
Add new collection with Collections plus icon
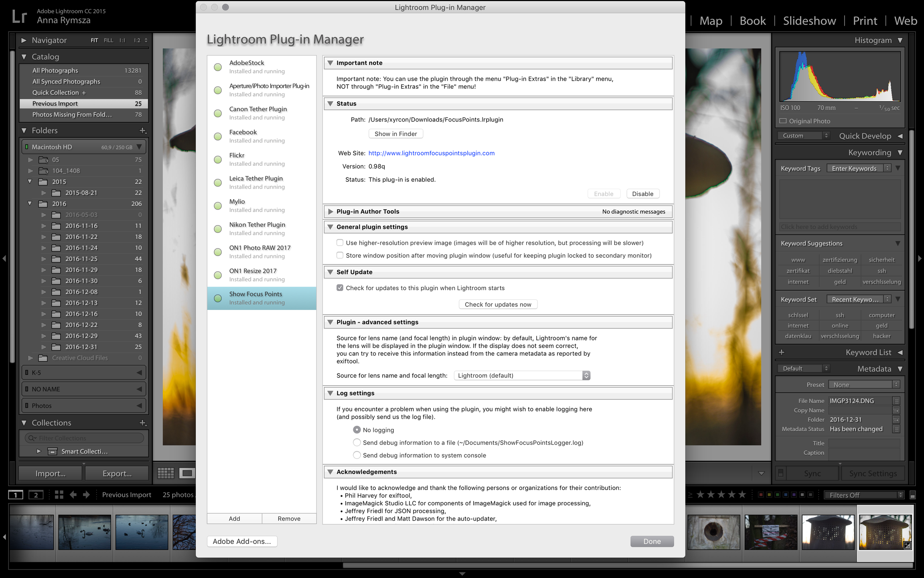coord(142,423)
